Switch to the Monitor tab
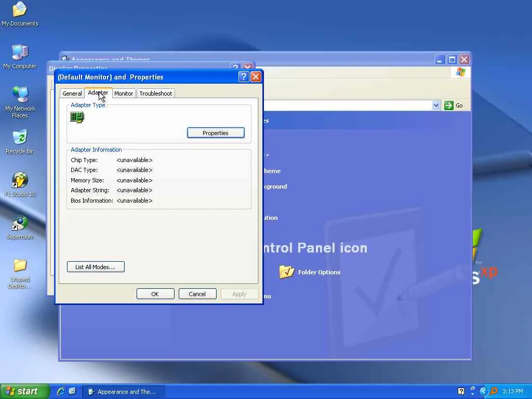The width and height of the screenshot is (532, 399). tap(124, 94)
